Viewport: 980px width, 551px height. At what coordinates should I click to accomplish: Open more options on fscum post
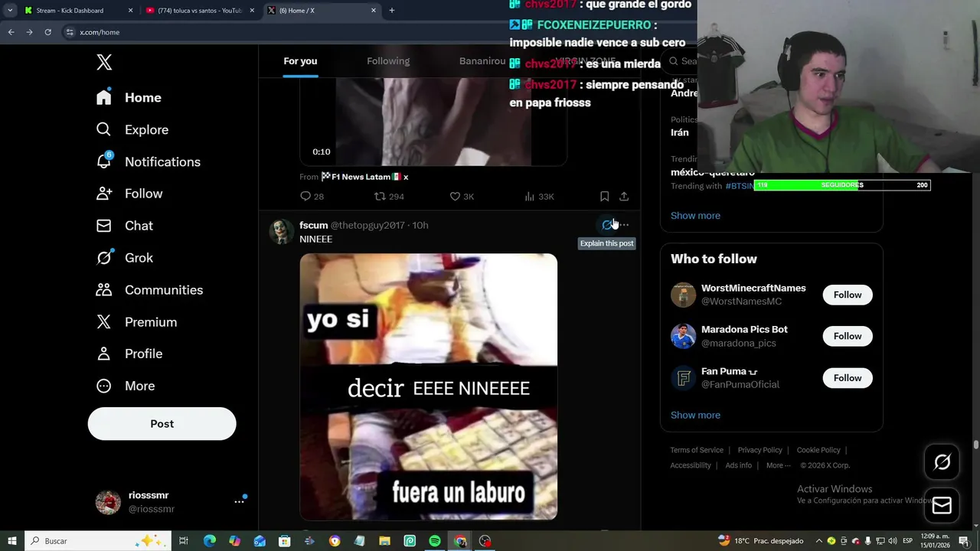pyautogui.click(x=624, y=225)
